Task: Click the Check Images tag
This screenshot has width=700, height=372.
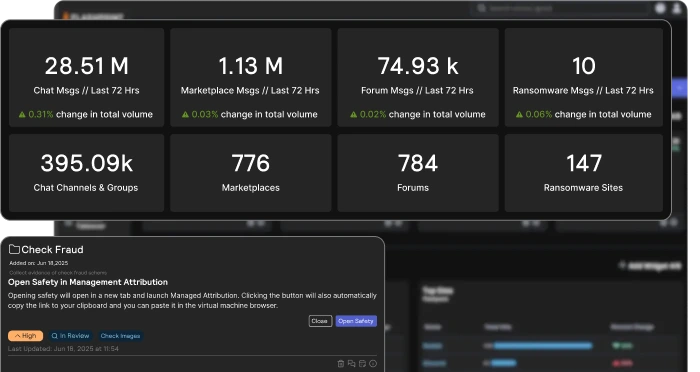Action: pos(120,336)
